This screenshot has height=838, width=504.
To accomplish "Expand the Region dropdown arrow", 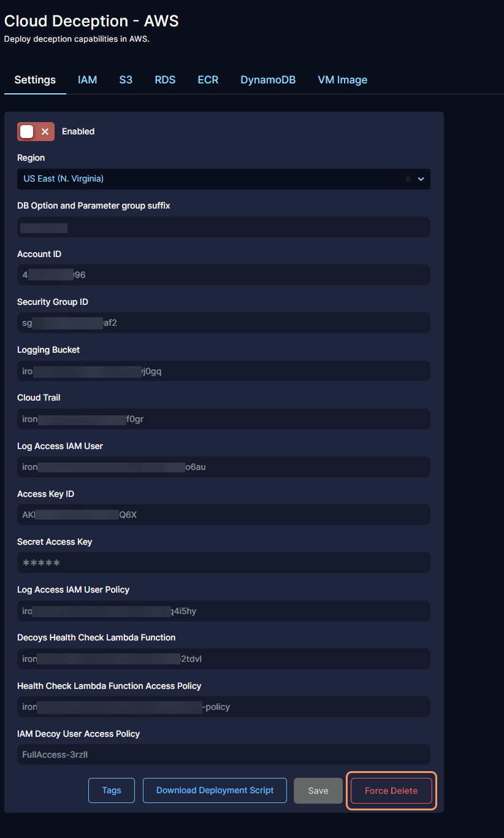I will pos(421,179).
